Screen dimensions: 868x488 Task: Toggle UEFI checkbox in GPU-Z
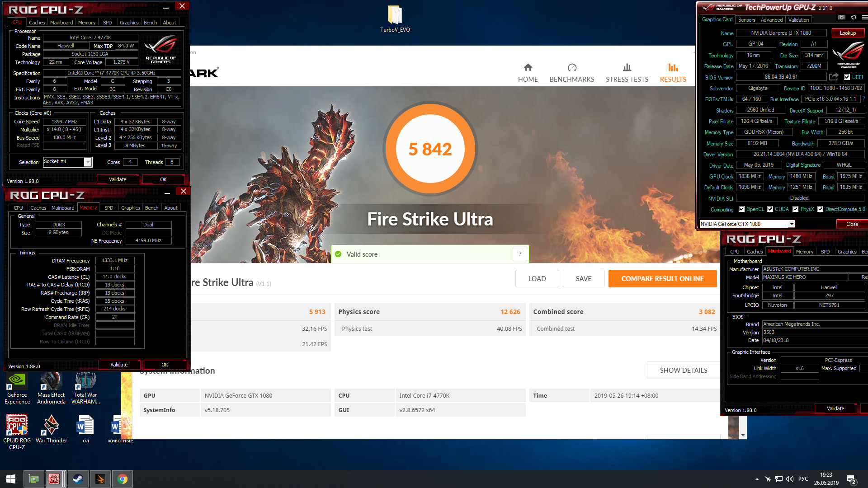[x=847, y=77]
